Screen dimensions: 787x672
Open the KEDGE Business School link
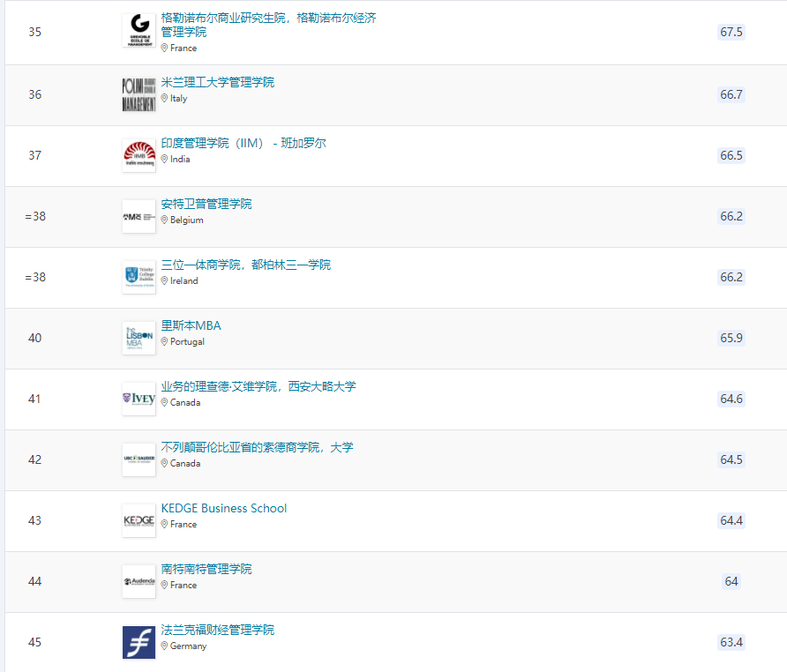click(224, 508)
